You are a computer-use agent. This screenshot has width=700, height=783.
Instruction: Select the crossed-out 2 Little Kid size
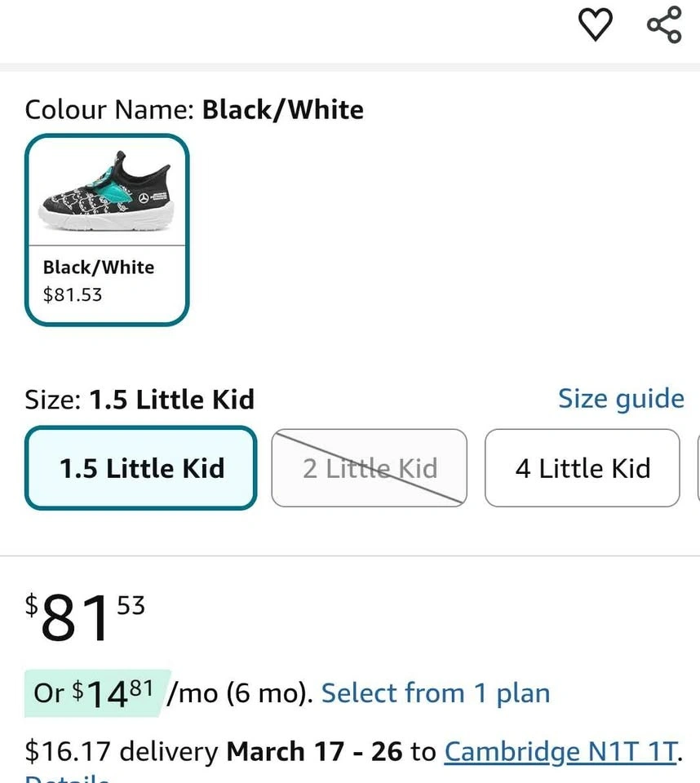[370, 468]
